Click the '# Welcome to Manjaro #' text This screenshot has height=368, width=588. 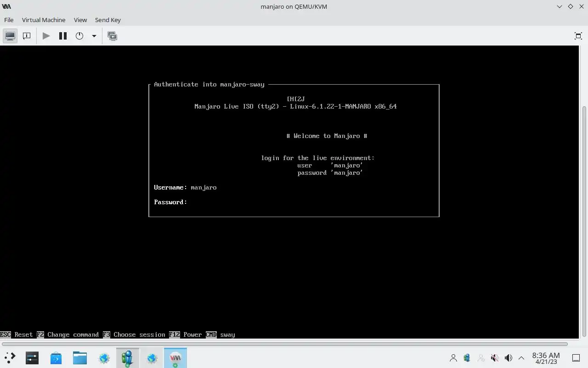327,136
